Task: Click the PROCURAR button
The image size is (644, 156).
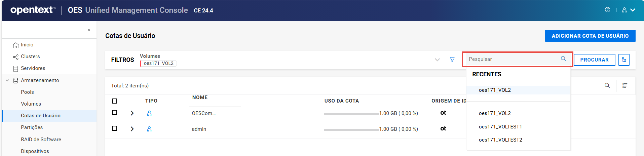Action: (x=594, y=60)
